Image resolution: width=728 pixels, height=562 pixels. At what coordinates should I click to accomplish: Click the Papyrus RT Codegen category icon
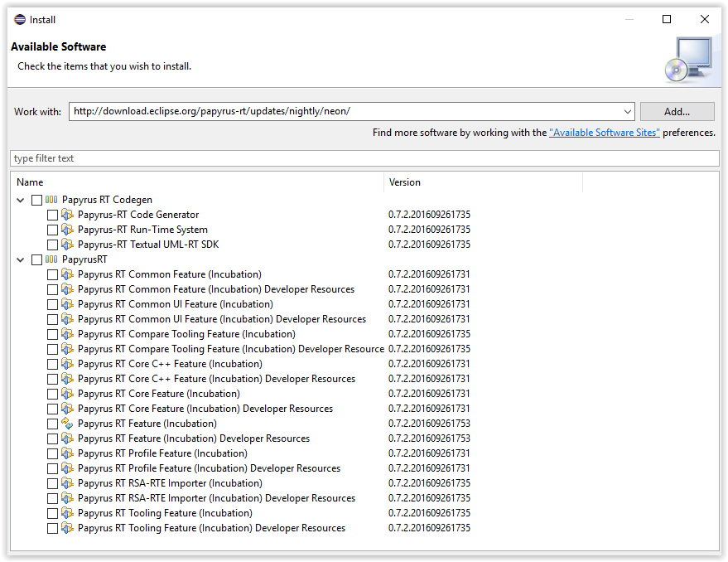coord(51,200)
